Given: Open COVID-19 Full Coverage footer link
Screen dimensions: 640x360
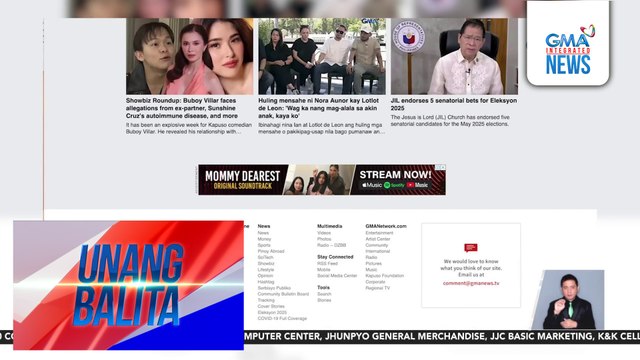Looking at the screenshot, I should coord(282,318).
